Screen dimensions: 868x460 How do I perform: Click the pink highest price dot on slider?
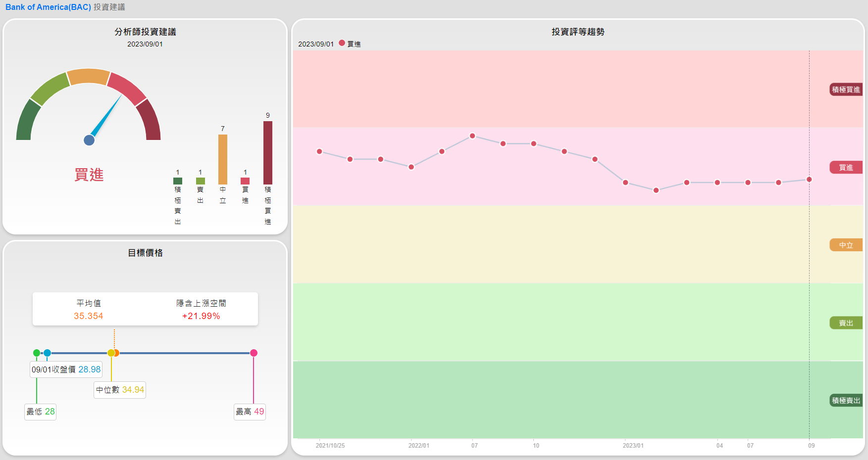coord(254,353)
